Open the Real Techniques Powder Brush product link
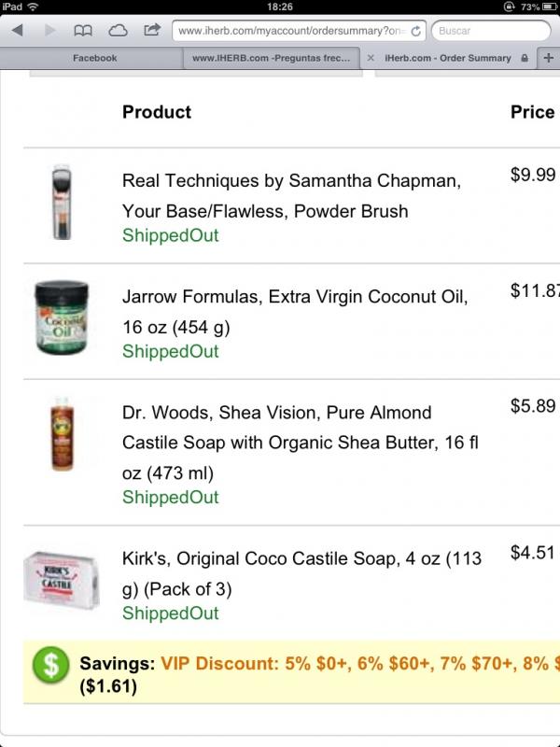The width and height of the screenshot is (560, 747). pyautogui.click(x=291, y=196)
